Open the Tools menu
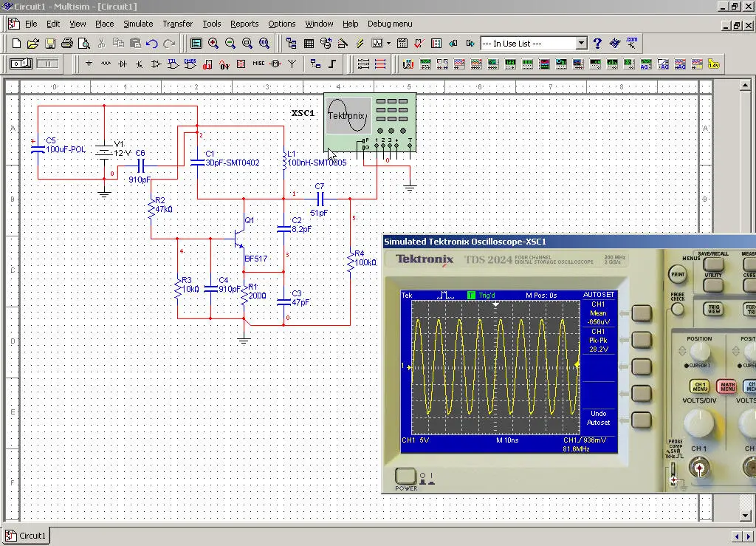756x546 pixels. 212,24
